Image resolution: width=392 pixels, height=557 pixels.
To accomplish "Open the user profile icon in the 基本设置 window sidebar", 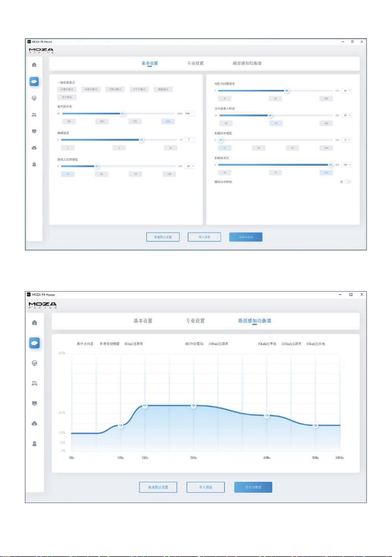I will 34,165.
